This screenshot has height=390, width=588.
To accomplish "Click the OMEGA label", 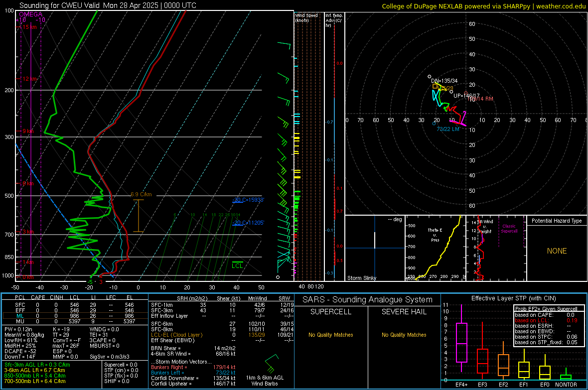I will click(30, 14).
